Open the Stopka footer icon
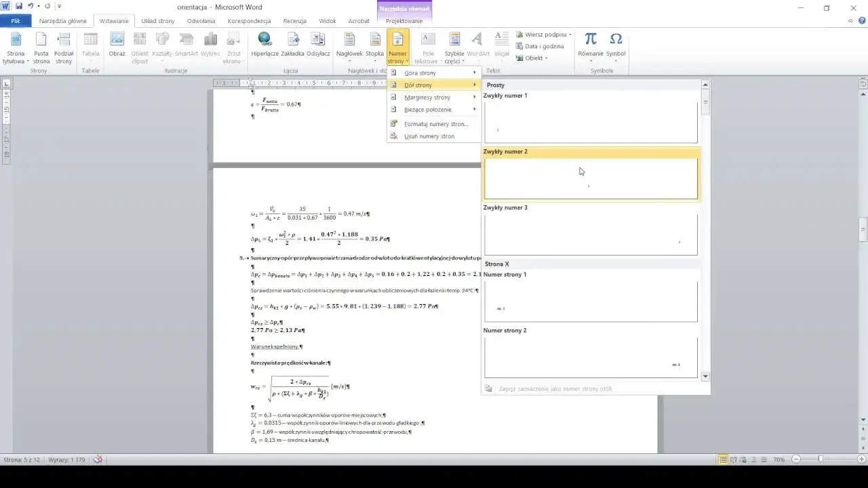Image resolution: width=868 pixels, height=488 pixels. 375,44
